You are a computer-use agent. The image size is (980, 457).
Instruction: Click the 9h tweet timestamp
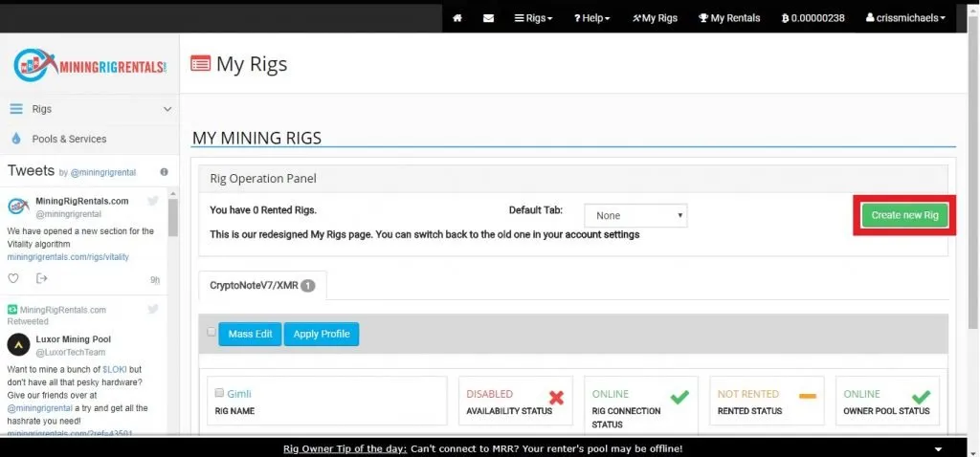coord(155,280)
